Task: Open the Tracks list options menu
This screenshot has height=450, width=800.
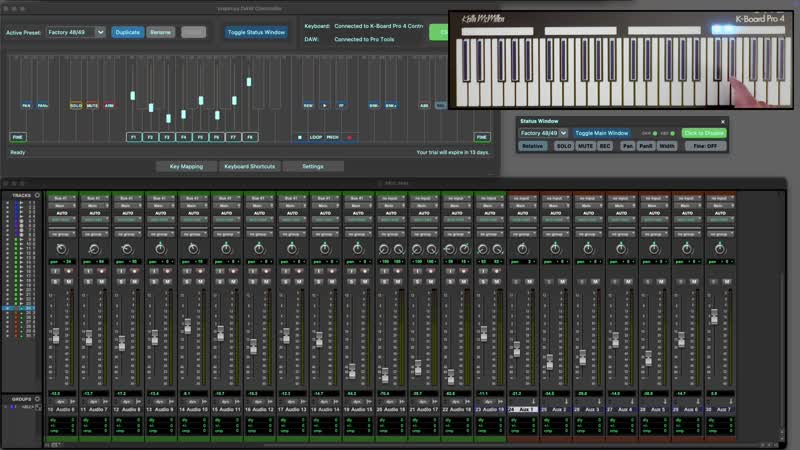Action: 37,195
